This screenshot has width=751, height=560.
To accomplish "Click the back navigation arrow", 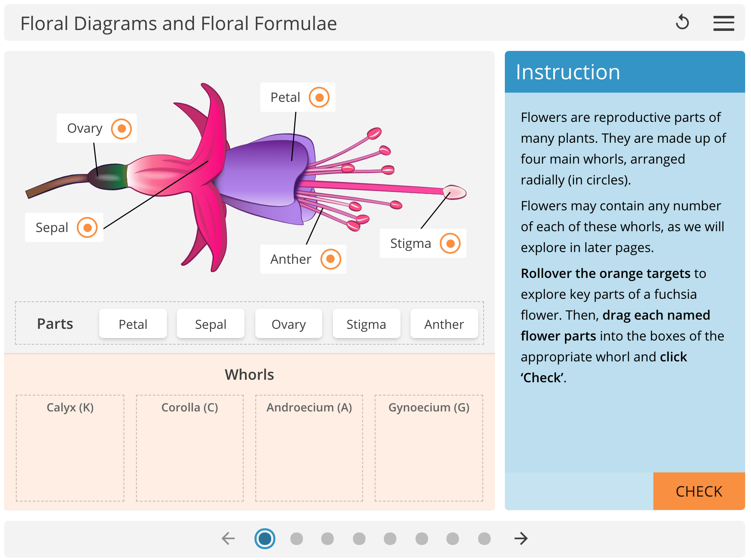I will point(228,539).
